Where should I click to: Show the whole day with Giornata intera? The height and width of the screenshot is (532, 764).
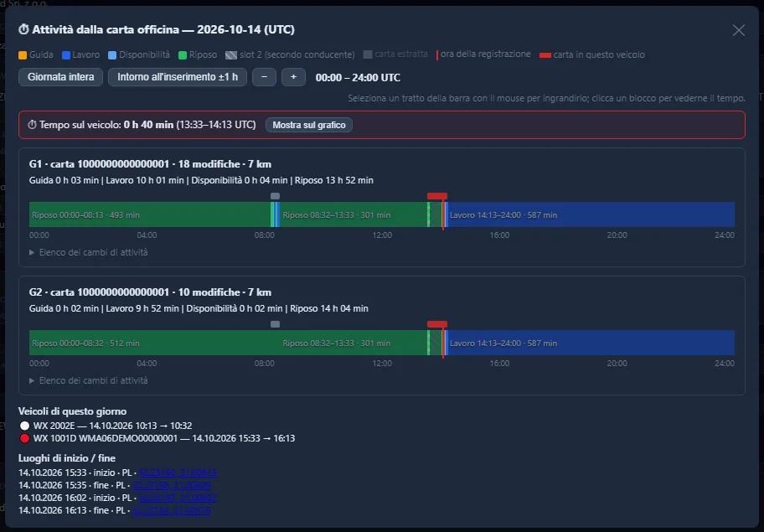pyautogui.click(x=61, y=77)
